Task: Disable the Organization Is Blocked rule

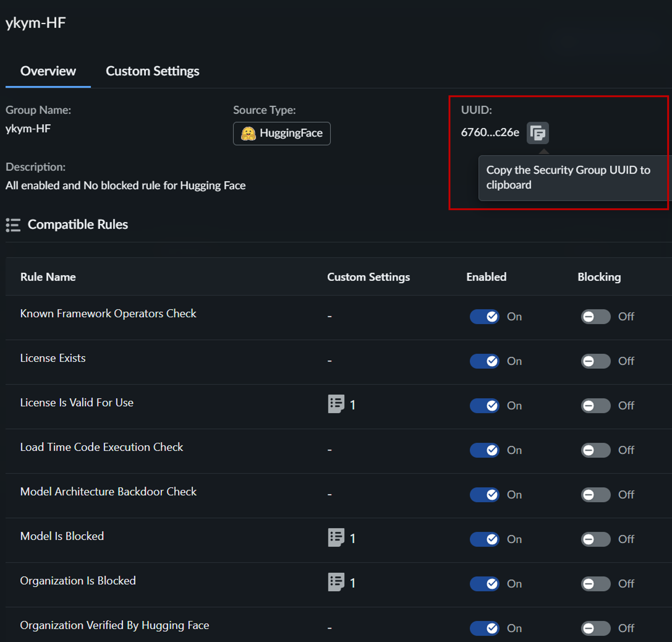Action: point(484,583)
